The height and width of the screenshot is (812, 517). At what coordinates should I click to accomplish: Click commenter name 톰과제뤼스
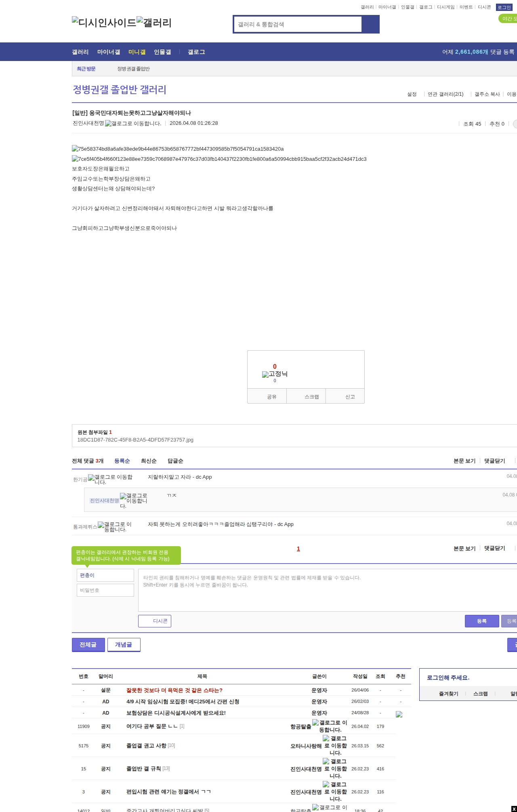point(85,527)
